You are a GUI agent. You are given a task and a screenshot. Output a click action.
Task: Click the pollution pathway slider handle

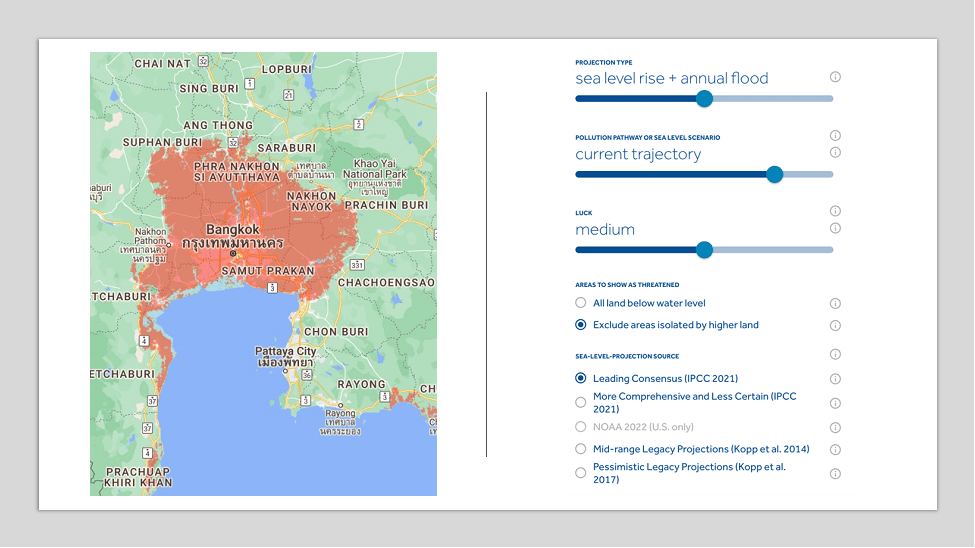(x=774, y=174)
